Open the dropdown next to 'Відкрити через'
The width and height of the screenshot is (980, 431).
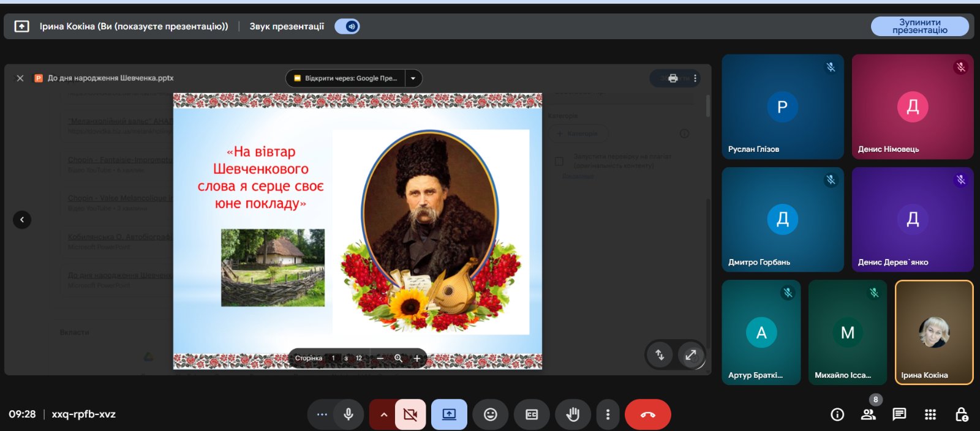pos(413,78)
